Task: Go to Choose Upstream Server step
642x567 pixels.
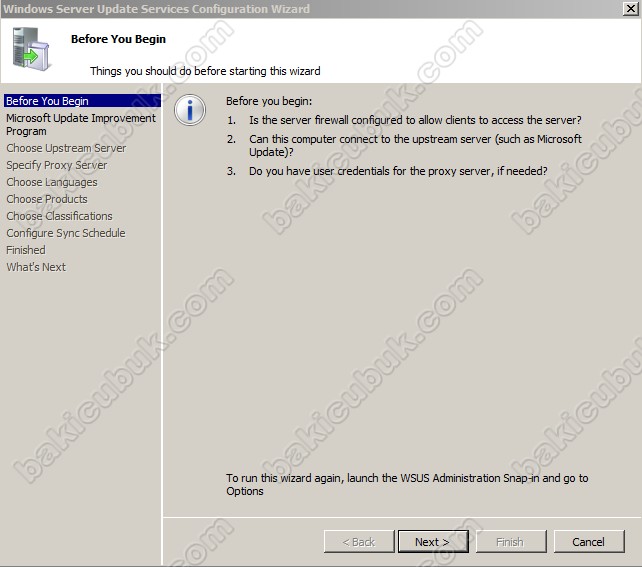Action: pos(66,148)
